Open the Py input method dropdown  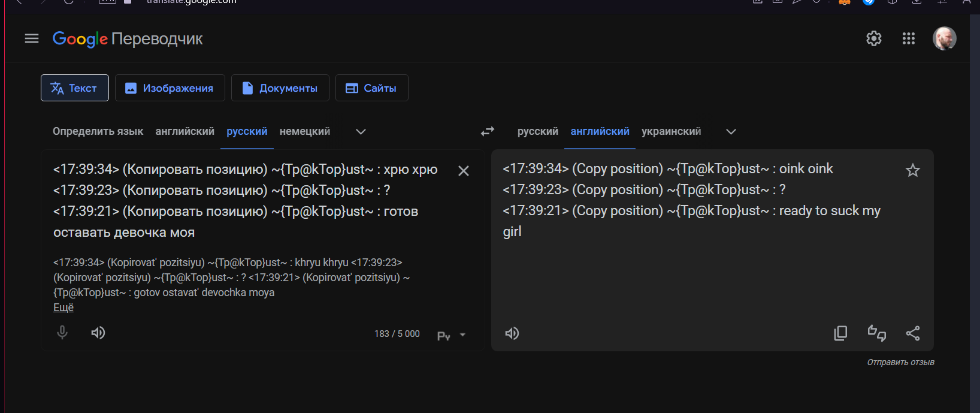click(x=462, y=335)
